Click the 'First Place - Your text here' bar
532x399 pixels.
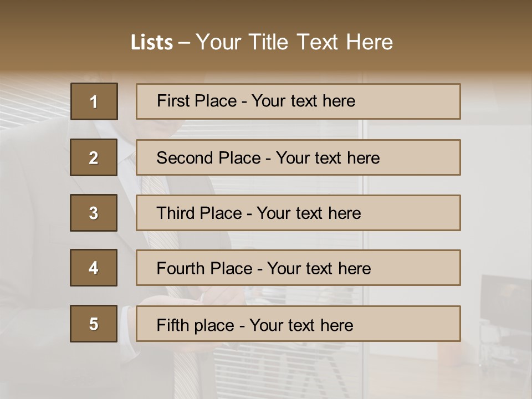pos(298,101)
